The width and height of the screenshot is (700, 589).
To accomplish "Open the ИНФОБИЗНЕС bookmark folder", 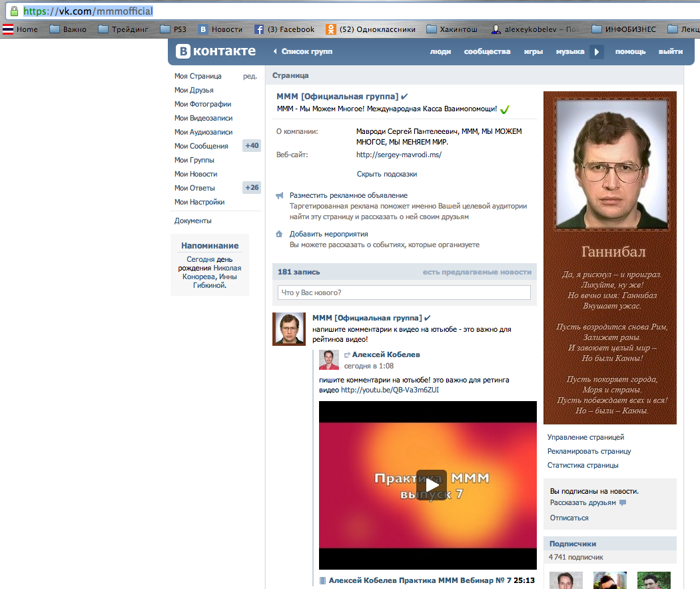I will click(x=623, y=29).
